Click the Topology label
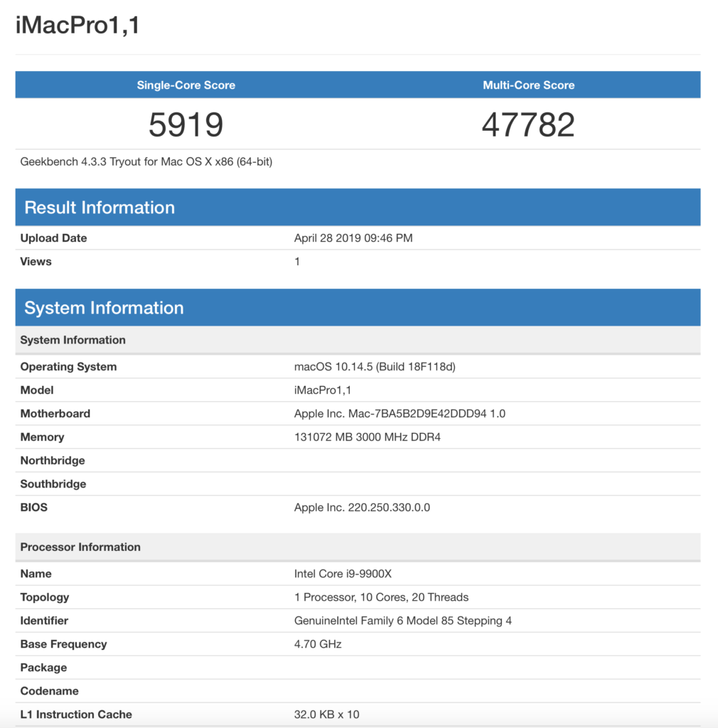 pos(45,597)
